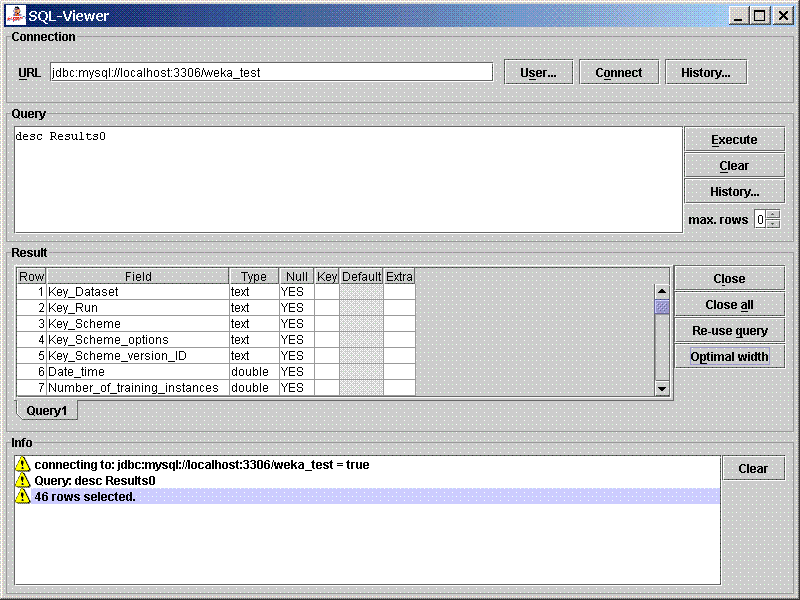800x600 pixels.
Task: Click the result table scroll up arrow
Action: point(662,291)
